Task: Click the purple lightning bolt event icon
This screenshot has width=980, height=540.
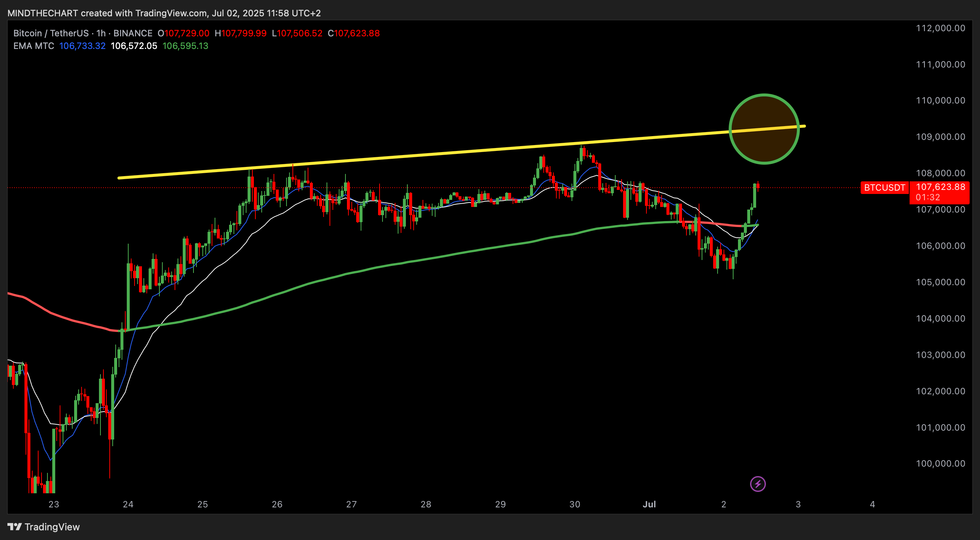Action: tap(758, 484)
